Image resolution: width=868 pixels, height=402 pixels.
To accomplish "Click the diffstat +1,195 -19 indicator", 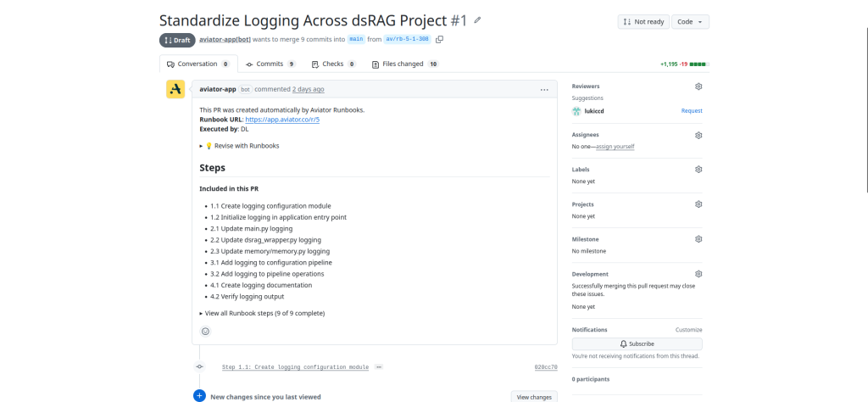I will (685, 64).
